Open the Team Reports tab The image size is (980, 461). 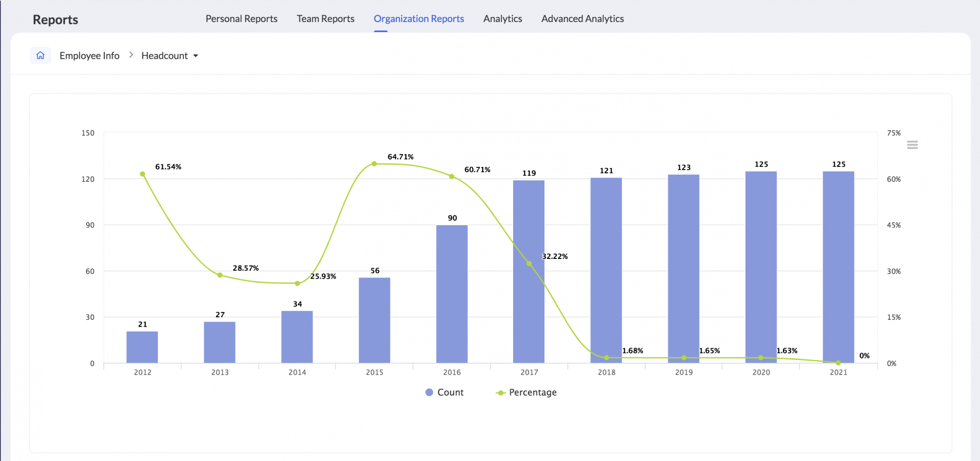325,19
